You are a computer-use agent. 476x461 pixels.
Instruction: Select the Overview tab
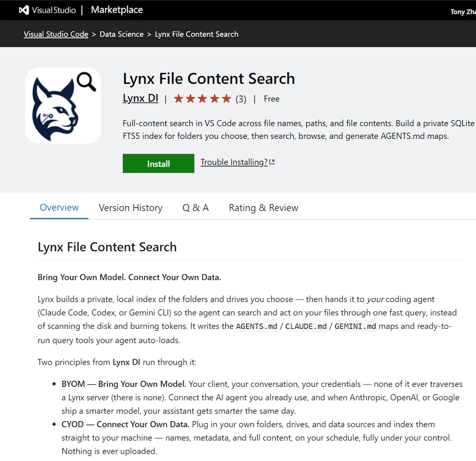click(59, 207)
